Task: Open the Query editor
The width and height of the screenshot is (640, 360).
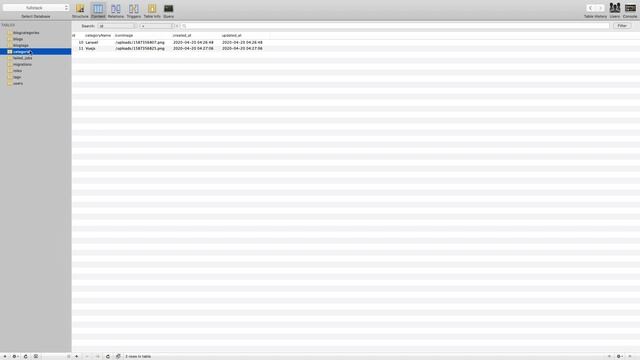Action: point(169,11)
